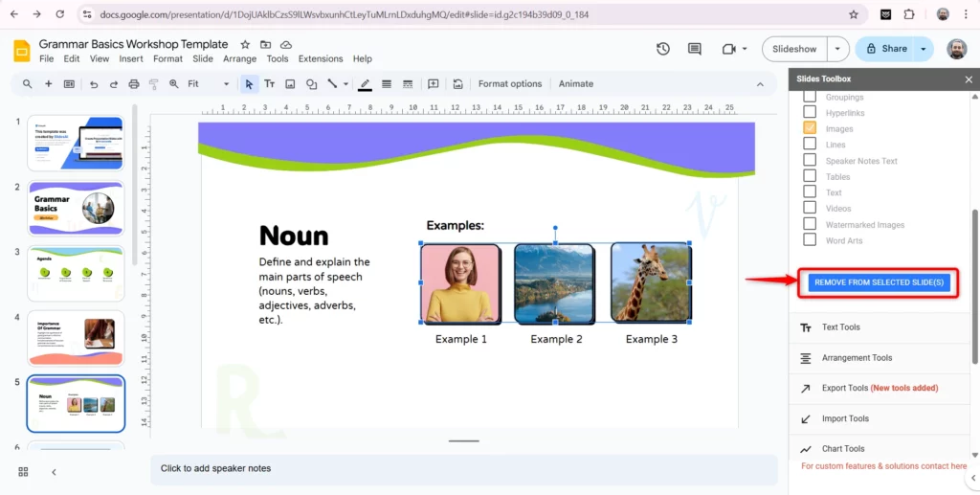The width and height of the screenshot is (980, 495).
Task: Open version history clock icon
Action: (663, 49)
